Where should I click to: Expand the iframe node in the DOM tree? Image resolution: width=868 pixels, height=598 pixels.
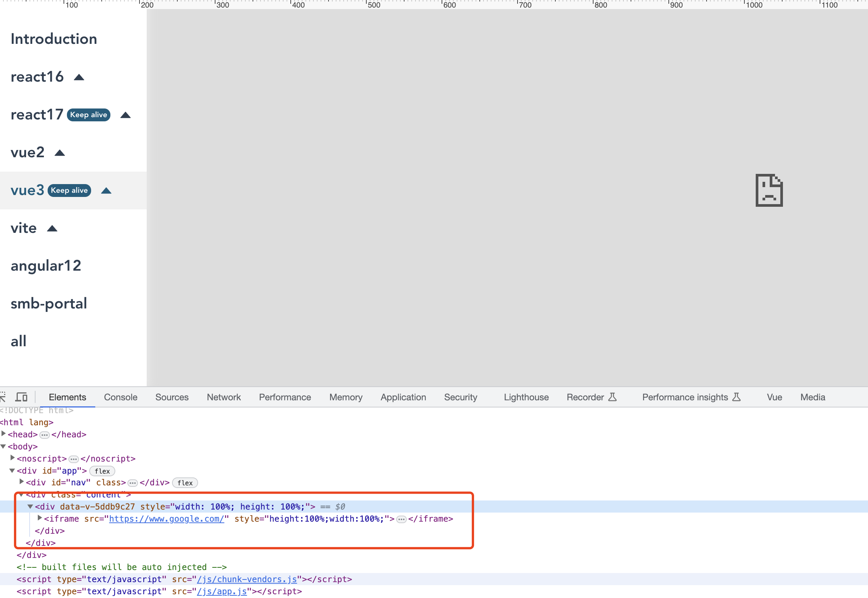pos(40,518)
